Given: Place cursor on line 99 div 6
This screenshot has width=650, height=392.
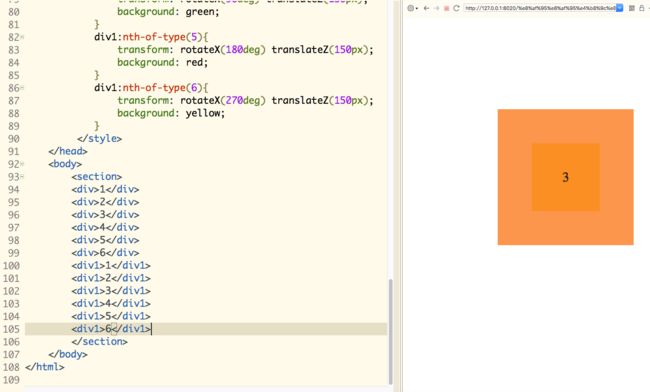Looking at the screenshot, I should tap(105, 253).
